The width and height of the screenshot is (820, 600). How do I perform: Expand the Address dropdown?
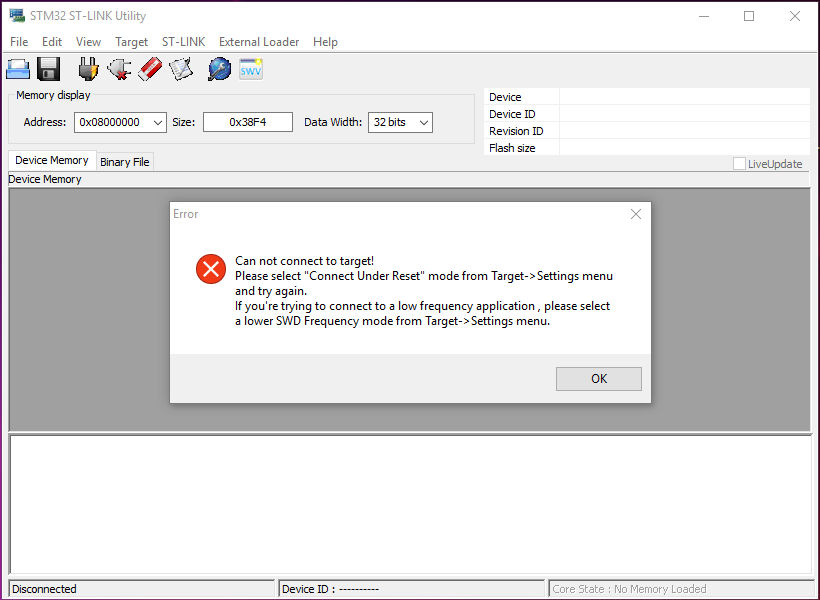[157, 122]
